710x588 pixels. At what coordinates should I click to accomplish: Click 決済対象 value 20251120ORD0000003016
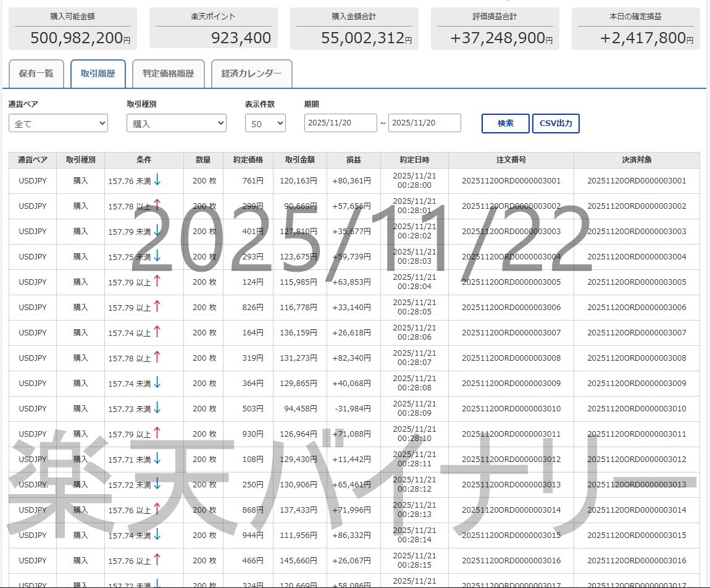(637, 561)
